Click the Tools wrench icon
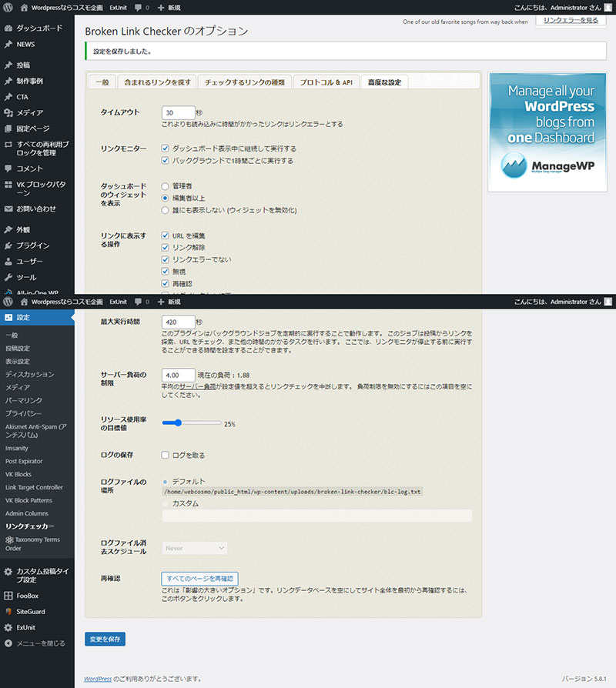This screenshot has height=688, width=616. coord(8,277)
